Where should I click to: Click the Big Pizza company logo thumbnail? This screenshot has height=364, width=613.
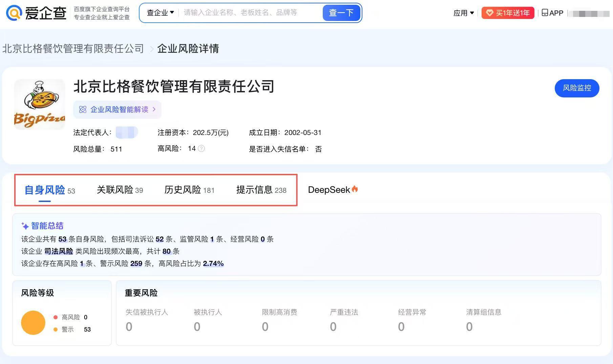40,104
